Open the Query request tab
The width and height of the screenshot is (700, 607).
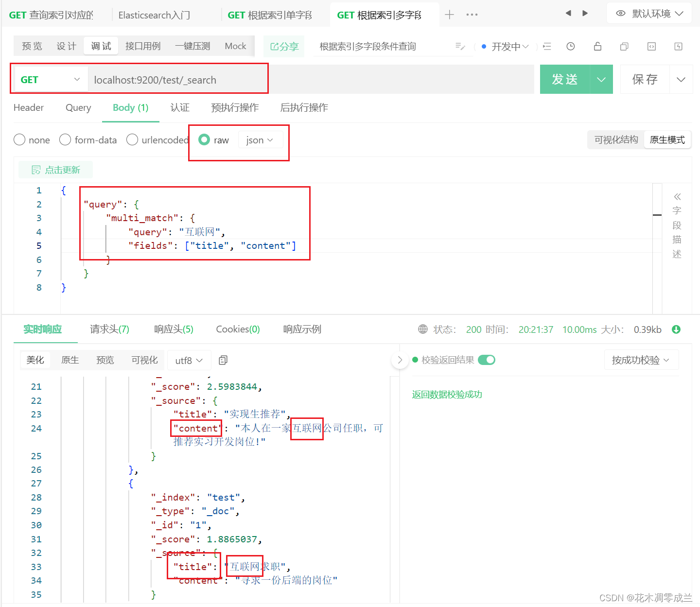point(78,107)
